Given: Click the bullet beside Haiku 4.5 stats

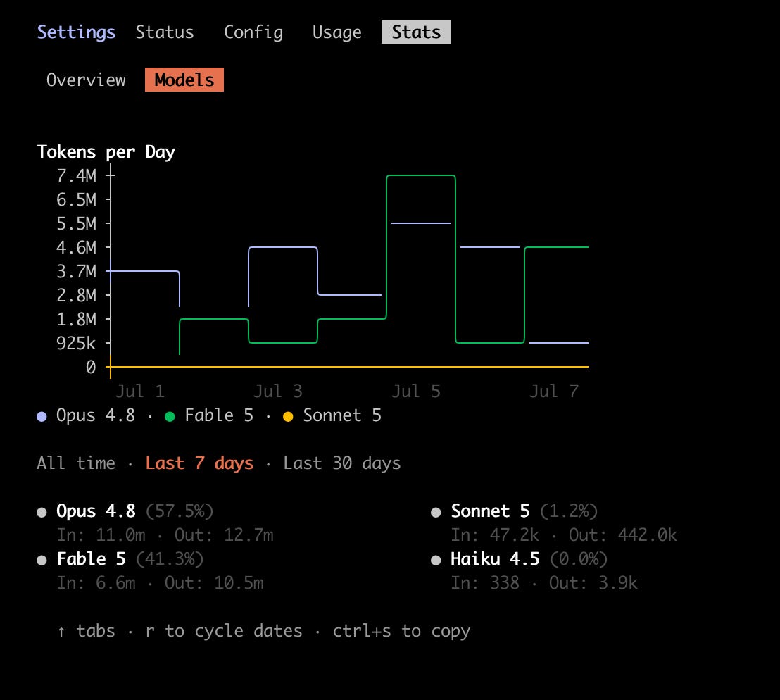Looking at the screenshot, I should [x=436, y=560].
